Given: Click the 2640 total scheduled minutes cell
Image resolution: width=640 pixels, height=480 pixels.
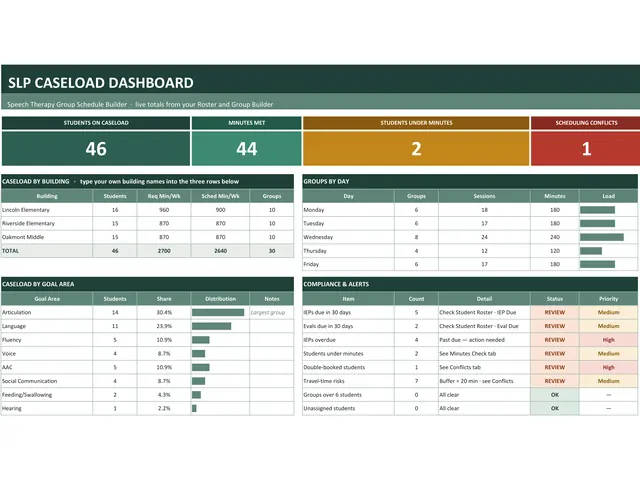Looking at the screenshot, I should pos(220,251).
